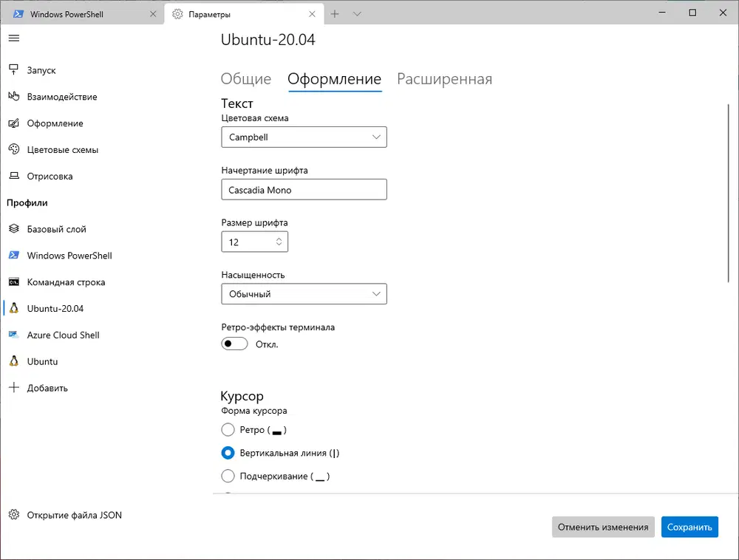Screen dimensions: 739x560
Task: Click Добавить to add a profile
Action: [x=47, y=388]
